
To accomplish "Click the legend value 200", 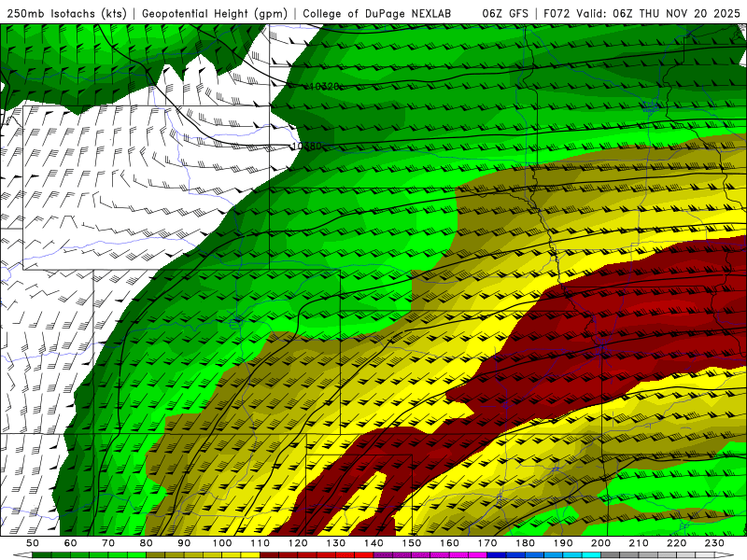I will point(601,543).
